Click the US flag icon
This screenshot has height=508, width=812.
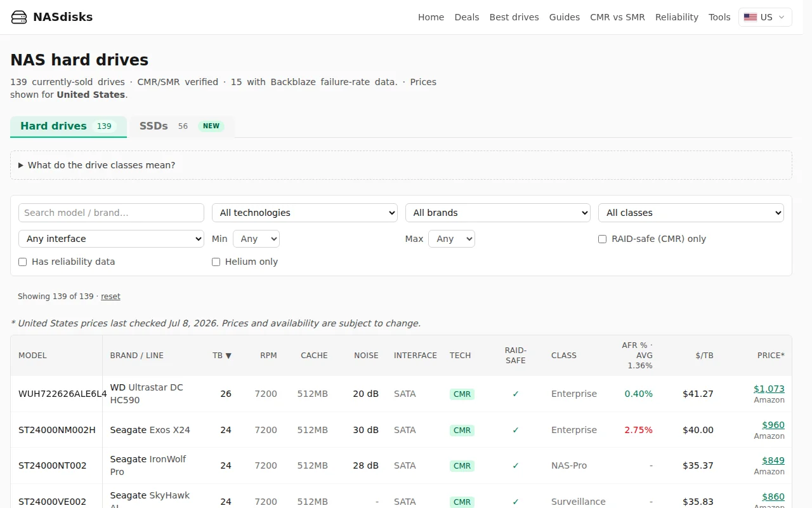[750, 17]
